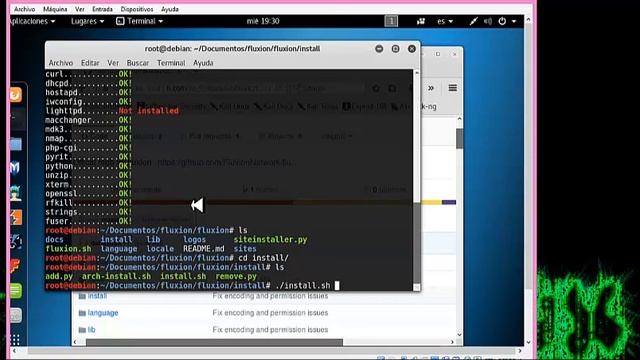Open the language folder link in browser
Image resolution: width=640 pixels, height=360 pixels.
point(103,313)
